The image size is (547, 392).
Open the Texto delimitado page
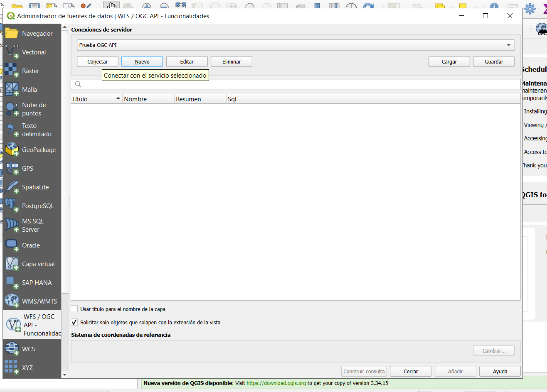32,130
